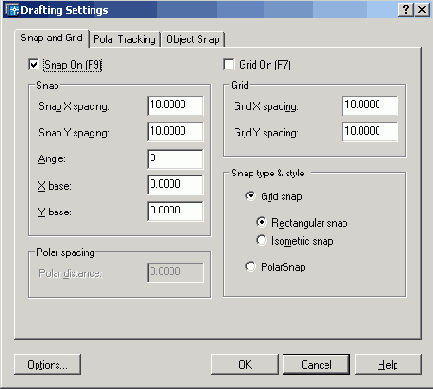Viewport: 433px width, 389px height.
Task: Click the Snap type & style group label
Action: tap(268, 173)
